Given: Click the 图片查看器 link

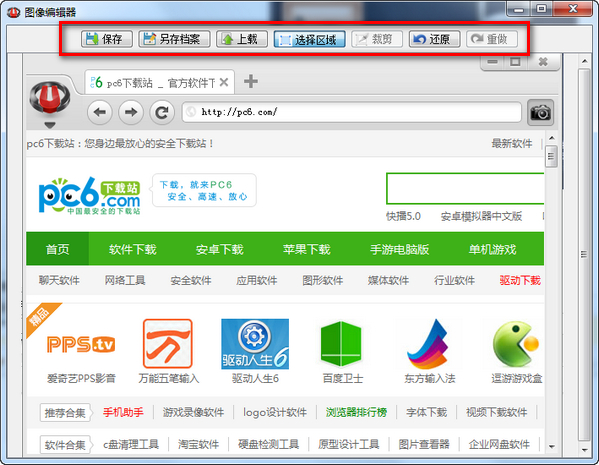Looking at the screenshot, I should click(x=424, y=444).
